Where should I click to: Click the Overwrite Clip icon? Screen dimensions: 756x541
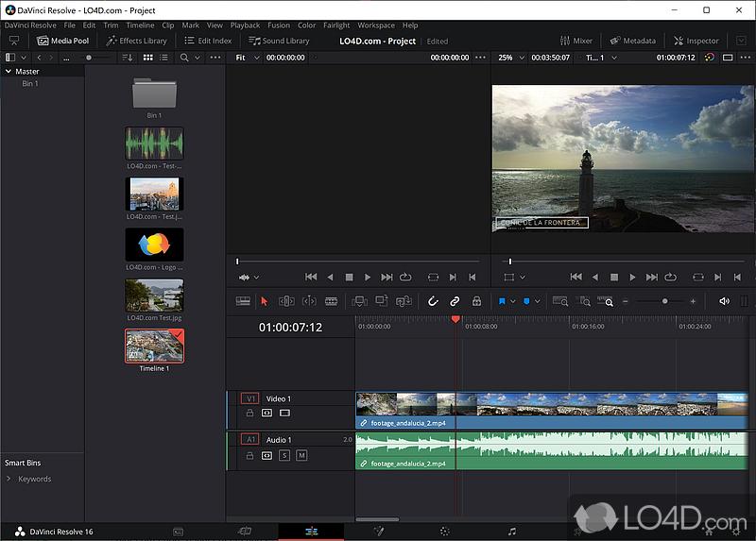pyautogui.click(x=382, y=301)
